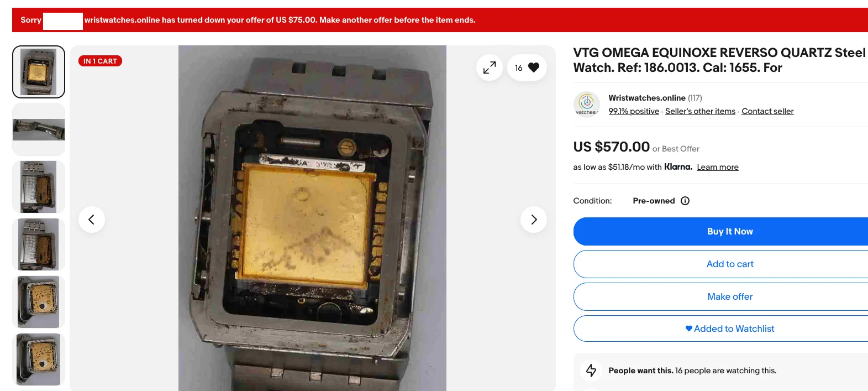Click the main watch product image
The image size is (868, 391).
(312, 218)
